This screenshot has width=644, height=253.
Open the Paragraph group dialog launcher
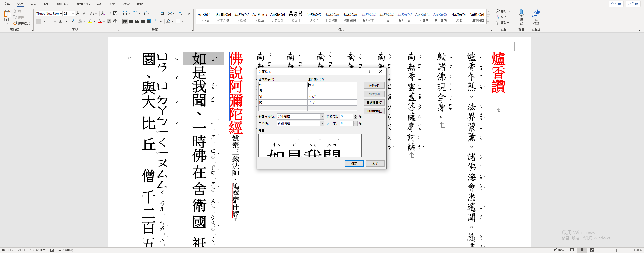click(192, 30)
